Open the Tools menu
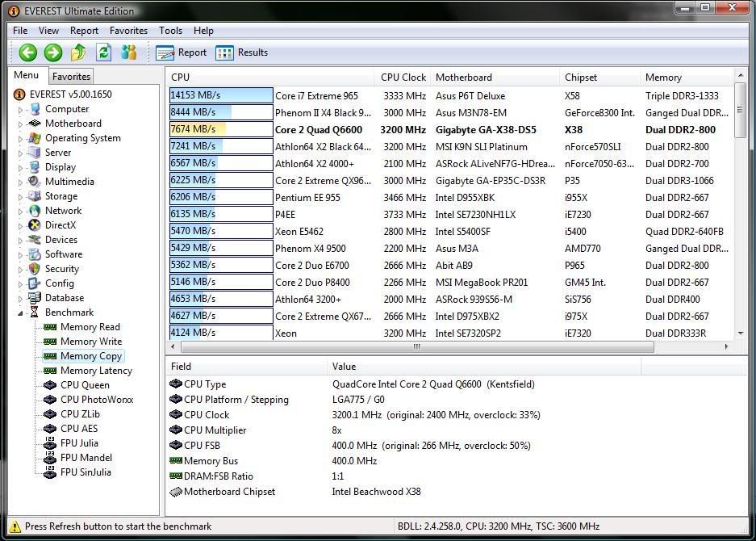Image resolution: width=756 pixels, height=541 pixels. tap(171, 31)
